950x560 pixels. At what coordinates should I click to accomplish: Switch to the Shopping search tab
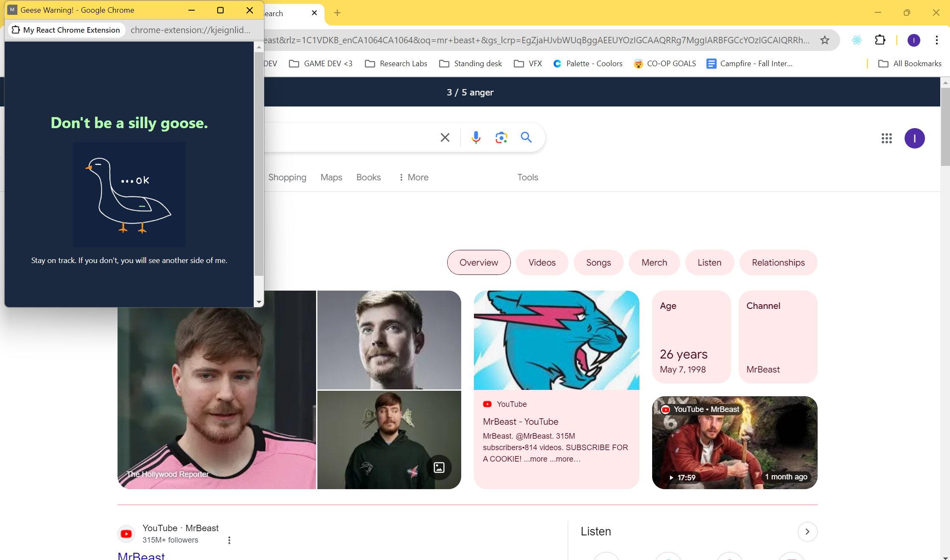(x=287, y=177)
